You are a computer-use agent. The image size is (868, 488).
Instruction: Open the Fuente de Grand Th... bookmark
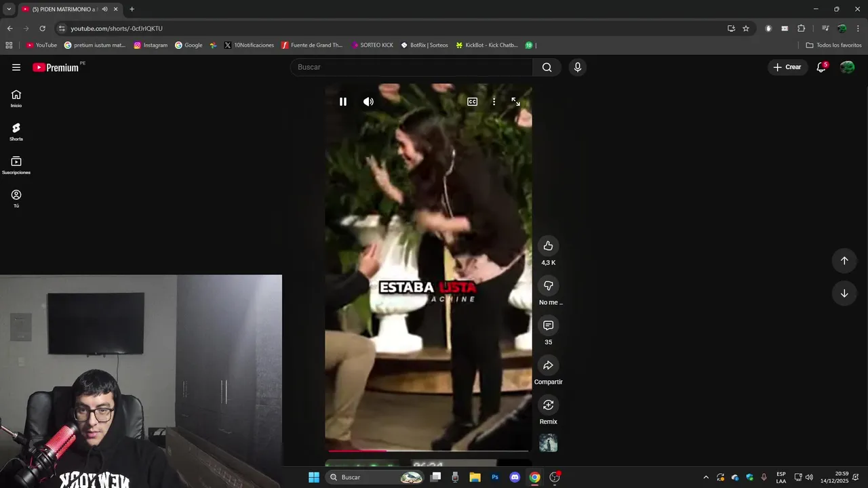312,45
